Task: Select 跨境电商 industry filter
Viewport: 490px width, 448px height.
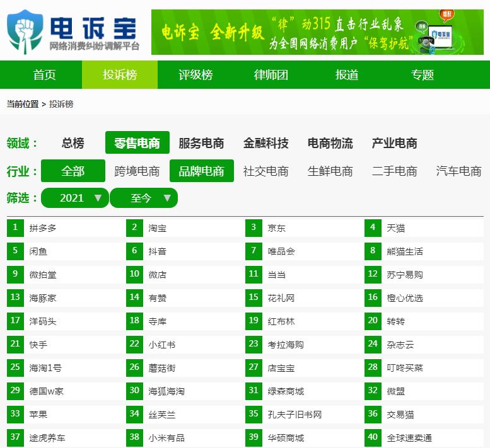Action: [137, 171]
